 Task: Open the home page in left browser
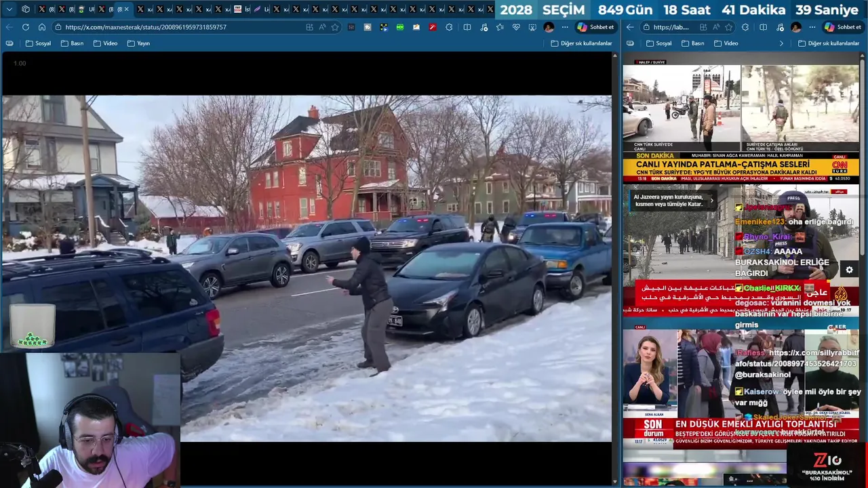pos(42,27)
